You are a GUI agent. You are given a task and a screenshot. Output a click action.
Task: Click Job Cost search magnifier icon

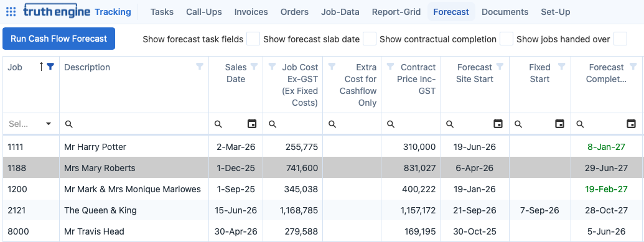pos(273,124)
